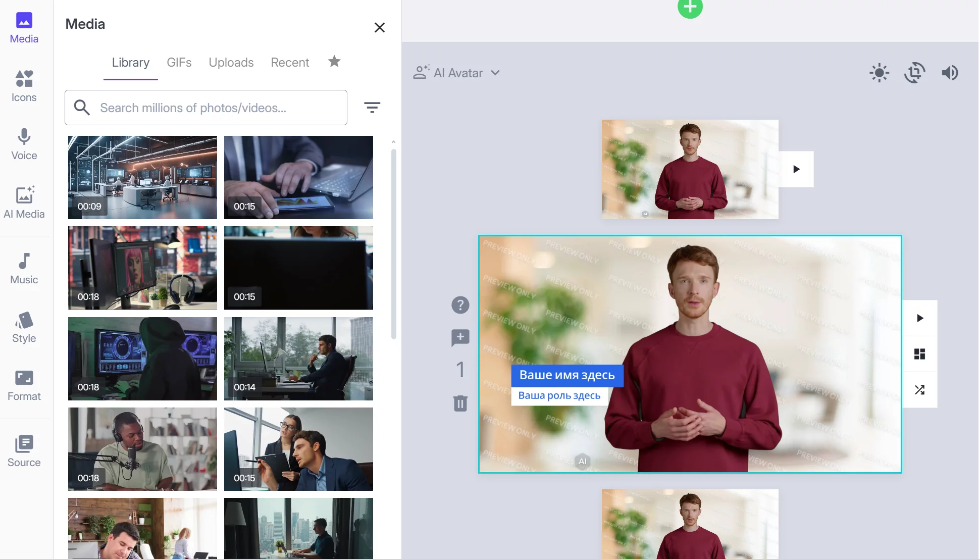Open the Music sidebar section

click(24, 269)
